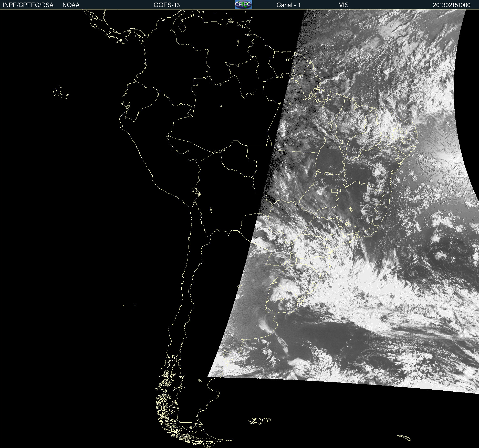This screenshot has width=479, height=448.
Task: Click the NOAA label in the header
Action: coord(71,5)
